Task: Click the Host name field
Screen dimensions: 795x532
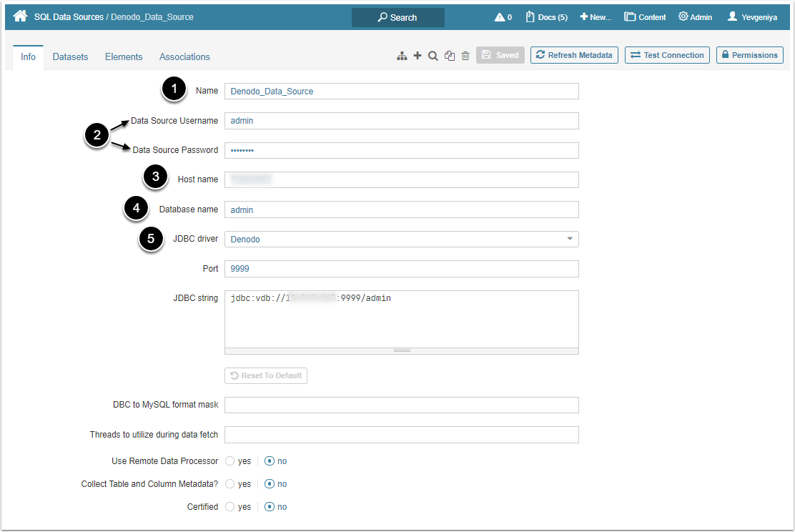Action: tap(402, 180)
